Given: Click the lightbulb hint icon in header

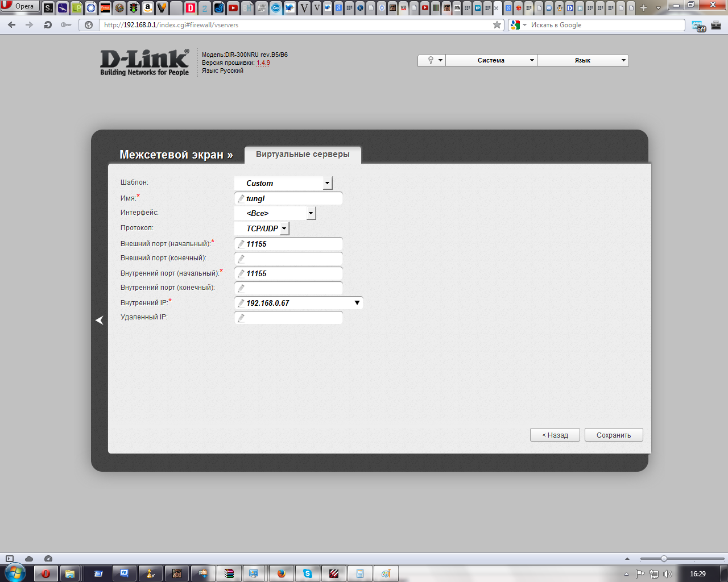Looking at the screenshot, I should [431, 60].
